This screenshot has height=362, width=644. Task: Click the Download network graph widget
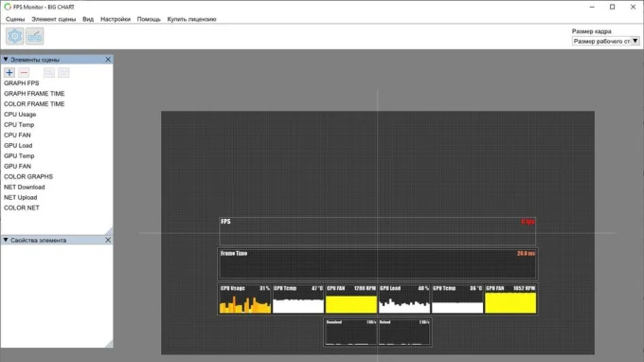pyautogui.click(x=350, y=332)
